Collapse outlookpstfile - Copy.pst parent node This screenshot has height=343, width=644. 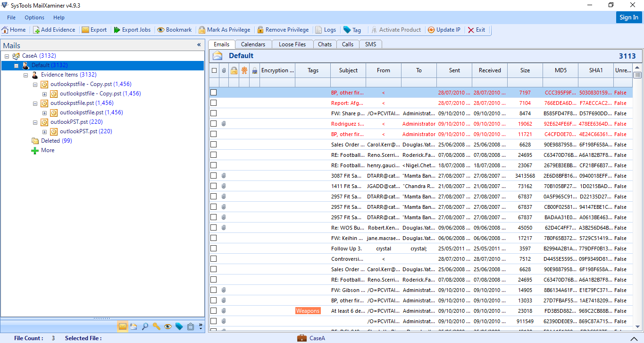(35, 84)
